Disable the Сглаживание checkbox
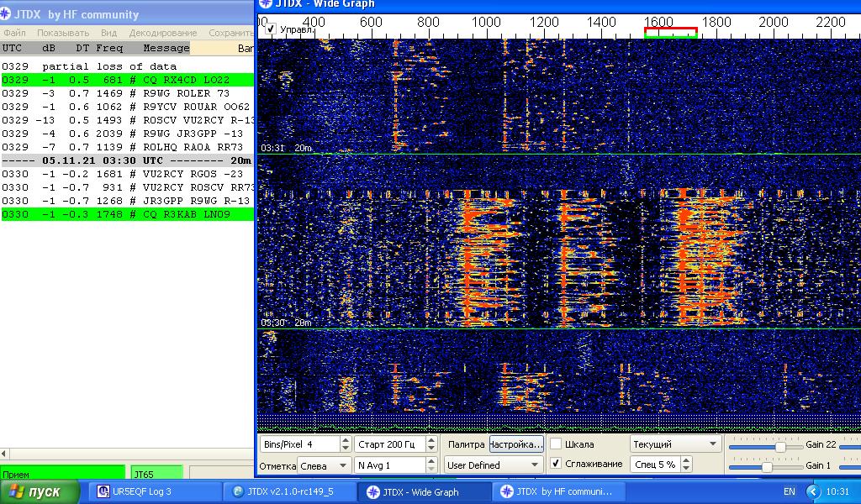Screen dimensions: 861x504 (x=556, y=464)
